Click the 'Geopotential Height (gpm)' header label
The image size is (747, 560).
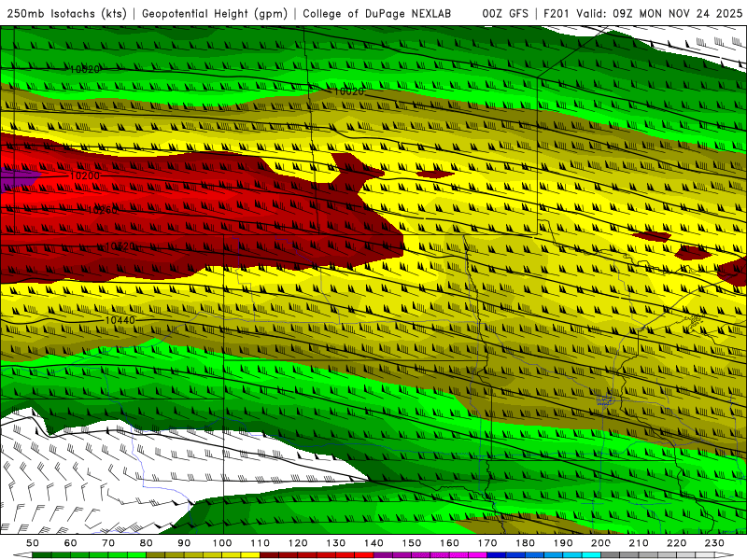(215, 14)
